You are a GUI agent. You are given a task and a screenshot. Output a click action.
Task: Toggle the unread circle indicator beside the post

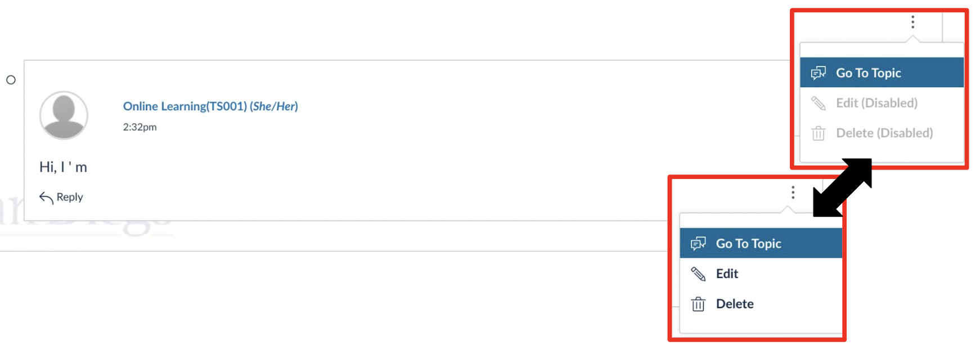(11, 80)
